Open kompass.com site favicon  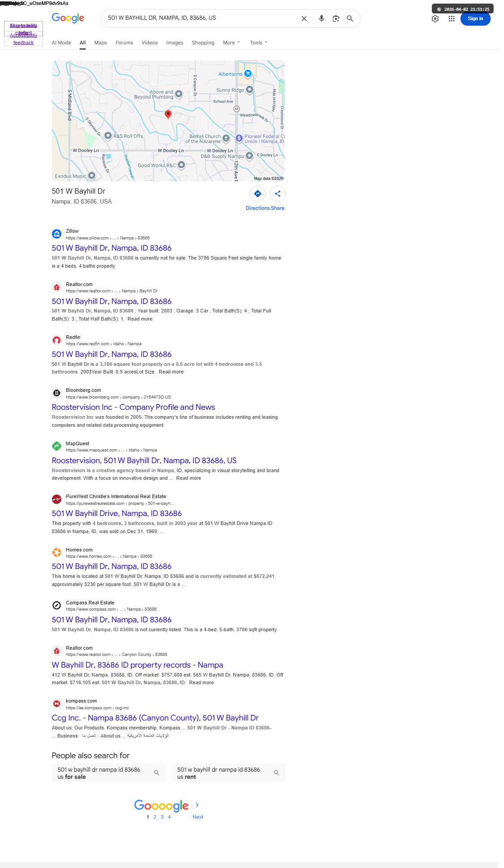[x=56, y=704]
